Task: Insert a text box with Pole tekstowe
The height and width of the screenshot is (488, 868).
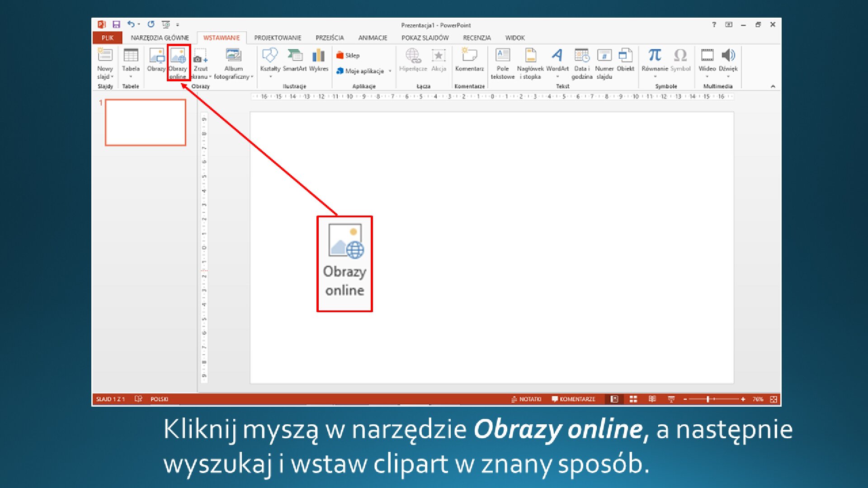Action: 502,63
